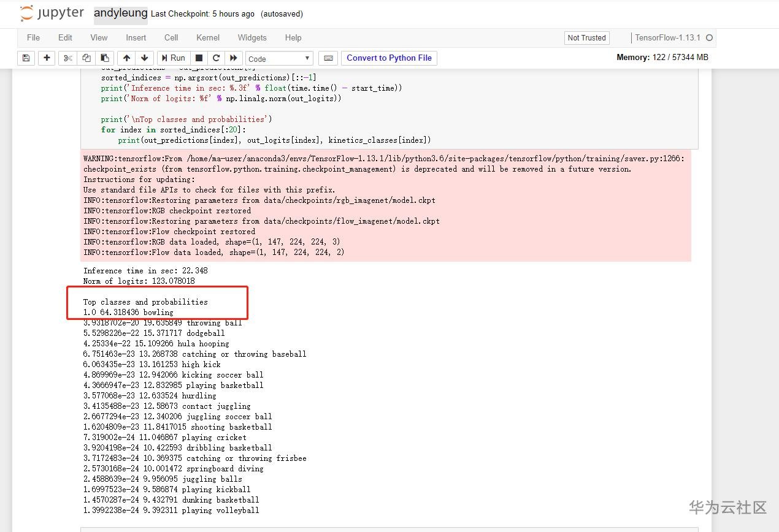Click the code line with sorted_indices = np.argsort

tap(209, 78)
